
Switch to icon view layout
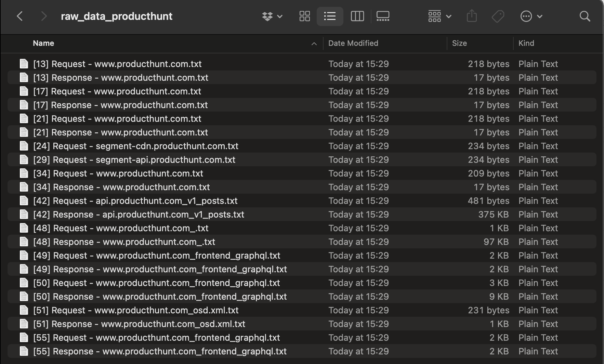click(x=304, y=16)
